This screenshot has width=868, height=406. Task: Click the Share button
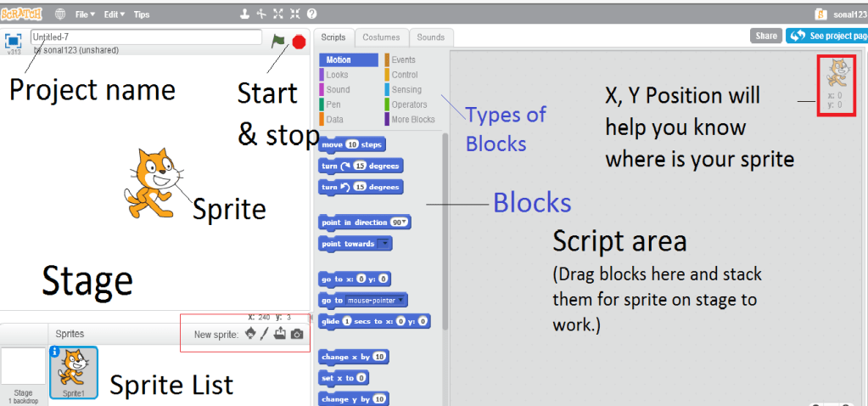point(765,36)
